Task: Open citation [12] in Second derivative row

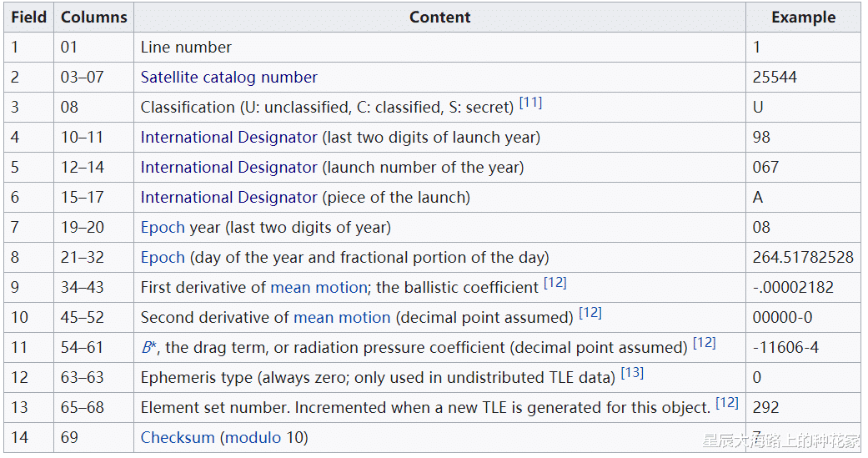Action: [590, 314]
